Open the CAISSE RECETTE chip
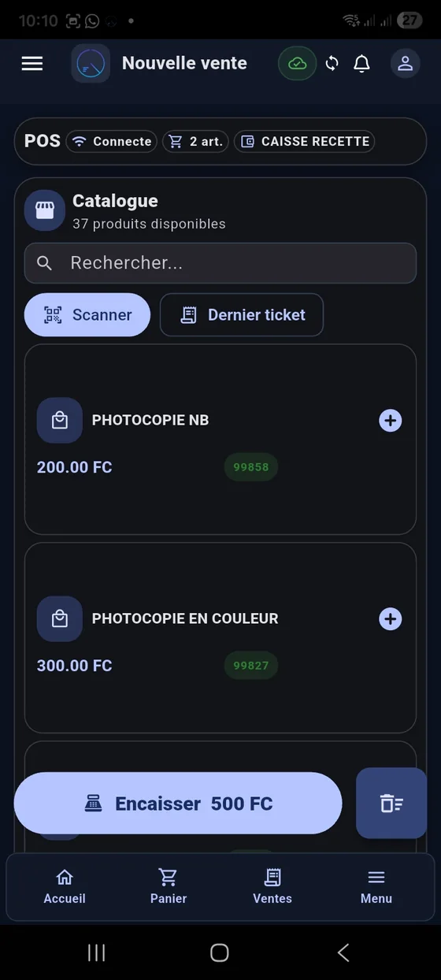441x980 pixels. [x=305, y=142]
